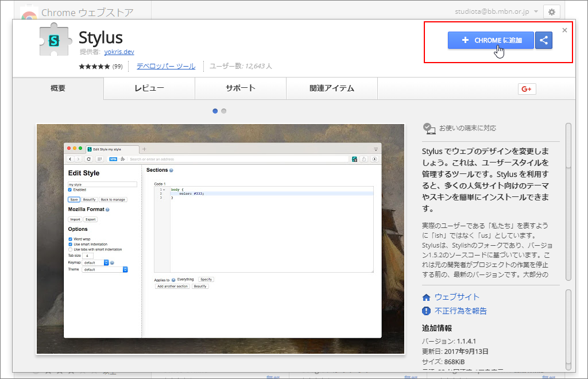This screenshot has width=588, height=379.
Task: Click the 更新日: 2017年9月13日 text
Action: click(455, 351)
